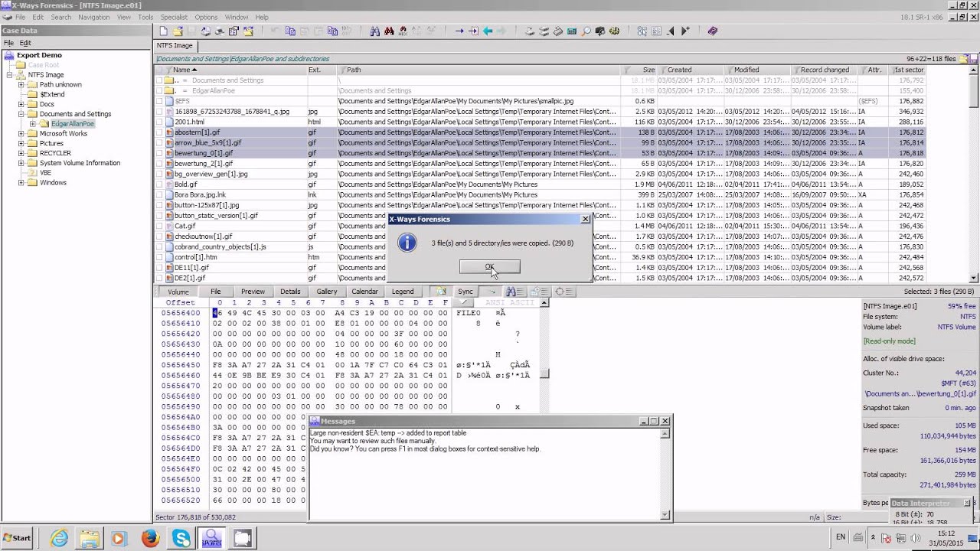Open Internet Explorer from the taskbar
Viewport: 980px width, 551px height.
59,538
